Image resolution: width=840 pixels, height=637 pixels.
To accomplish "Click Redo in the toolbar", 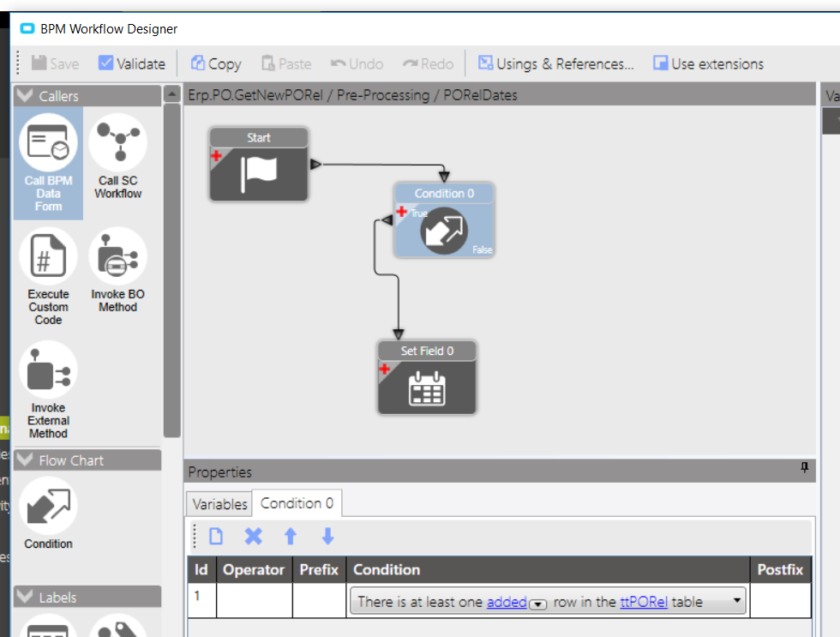I will click(x=428, y=63).
